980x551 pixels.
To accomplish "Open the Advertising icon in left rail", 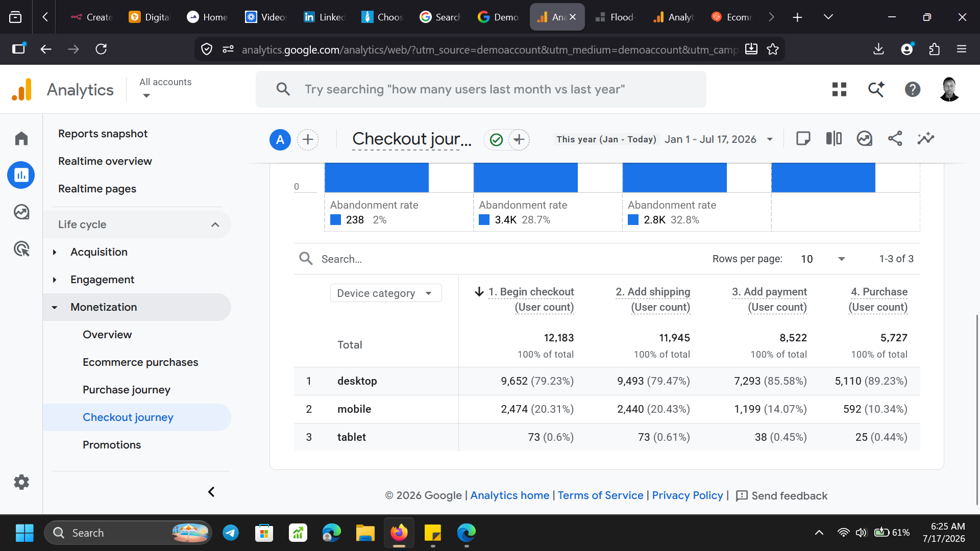I will (21, 249).
